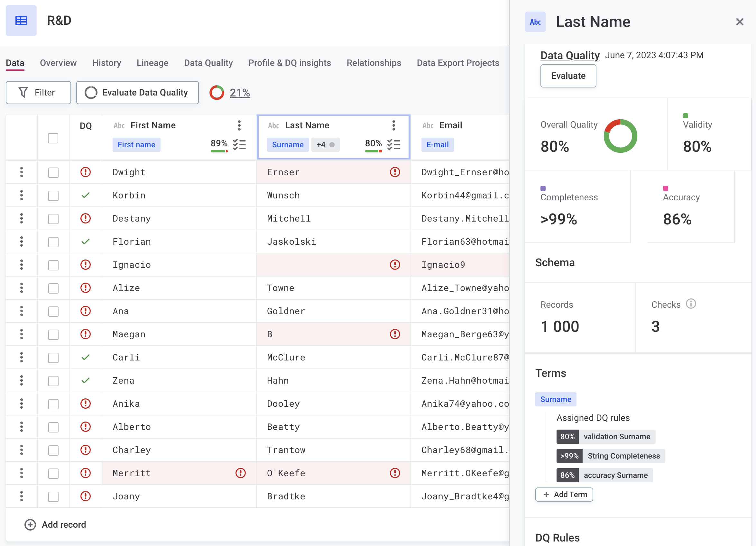The width and height of the screenshot is (756, 546).
Task: Open DQ checks list icon for Last Name
Action: [x=393, y=145]
